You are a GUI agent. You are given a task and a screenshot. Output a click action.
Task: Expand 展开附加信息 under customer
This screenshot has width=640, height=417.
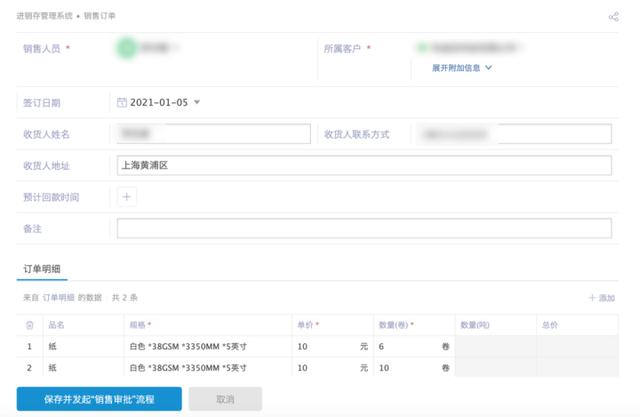[461, 68]
